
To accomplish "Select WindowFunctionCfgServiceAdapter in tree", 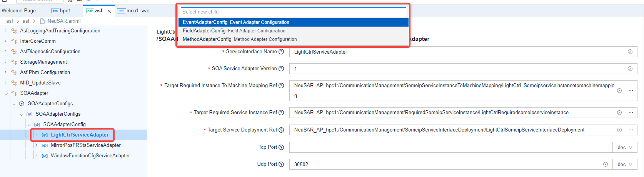I will 90,156.
